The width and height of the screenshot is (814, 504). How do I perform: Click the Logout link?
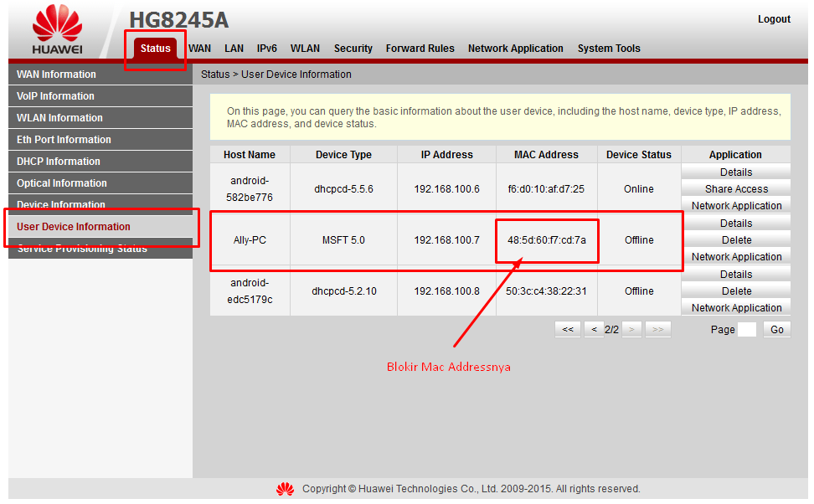point(774,19)
